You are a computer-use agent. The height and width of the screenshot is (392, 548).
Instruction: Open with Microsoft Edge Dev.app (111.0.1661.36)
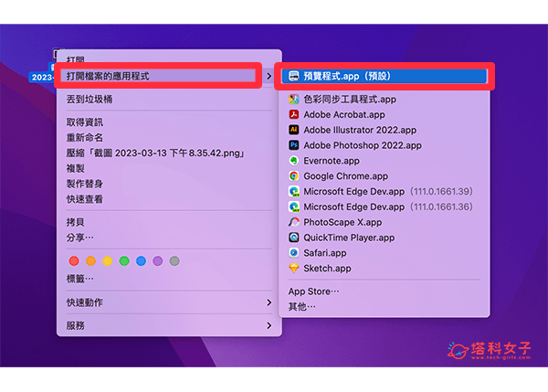[x=385, y=207]
